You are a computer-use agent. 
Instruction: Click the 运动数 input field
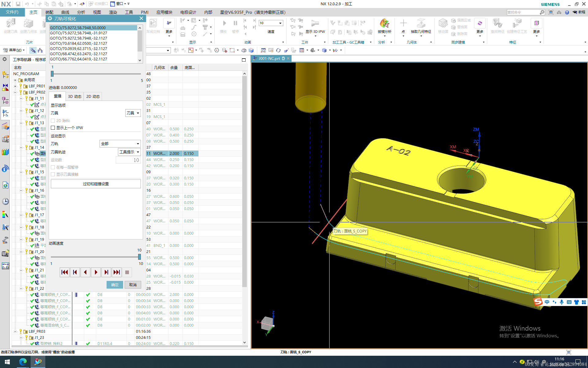pyautogui.click(x=128, y=160)
